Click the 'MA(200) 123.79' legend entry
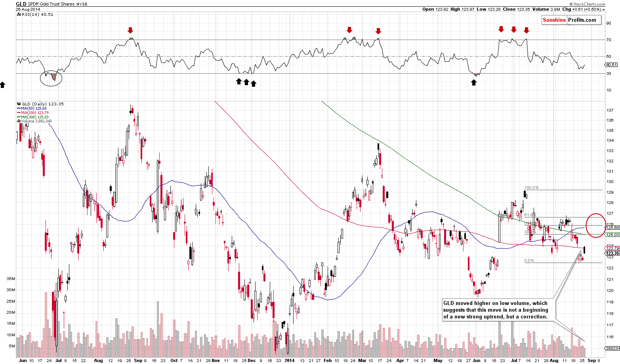This screenshot has height=364, width=620. (33, 112)
